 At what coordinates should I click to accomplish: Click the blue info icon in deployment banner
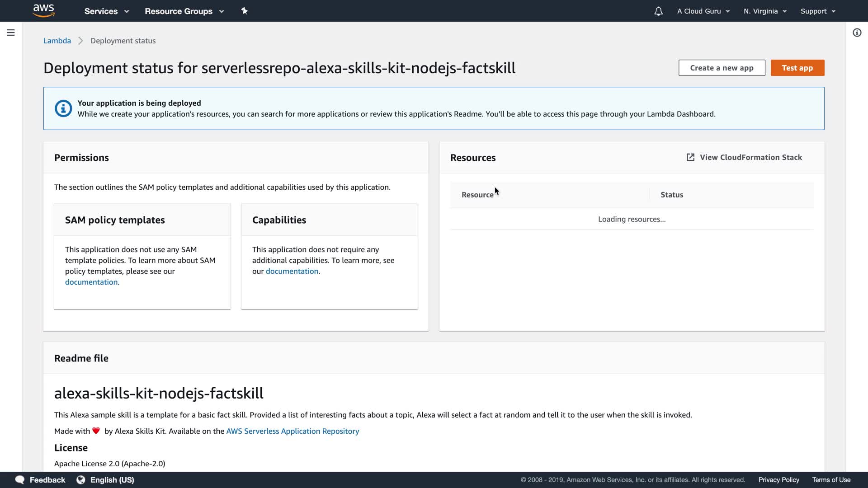[63, 108]
